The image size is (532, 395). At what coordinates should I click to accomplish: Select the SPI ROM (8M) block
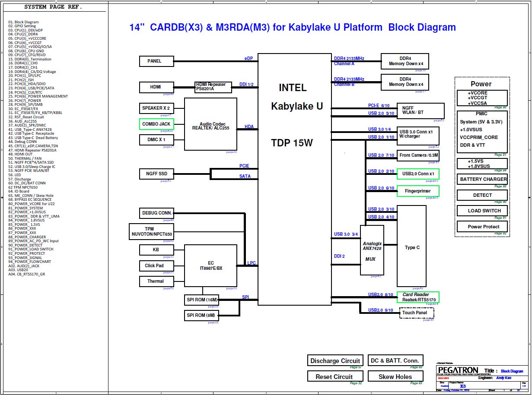(202, 316)
